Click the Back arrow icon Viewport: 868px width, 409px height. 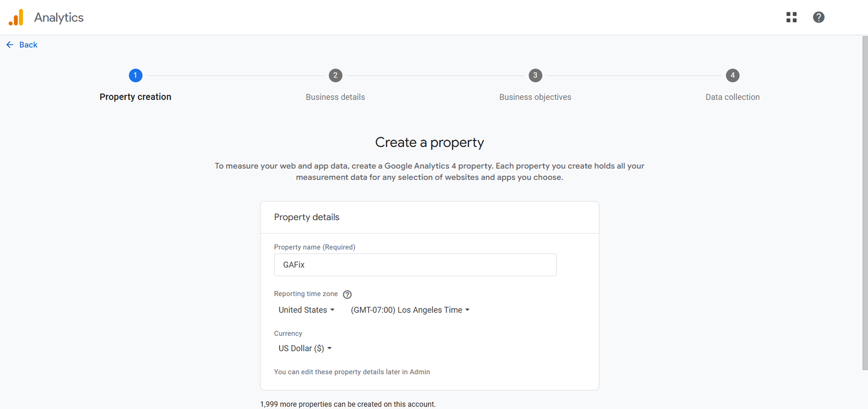[10, 45]
